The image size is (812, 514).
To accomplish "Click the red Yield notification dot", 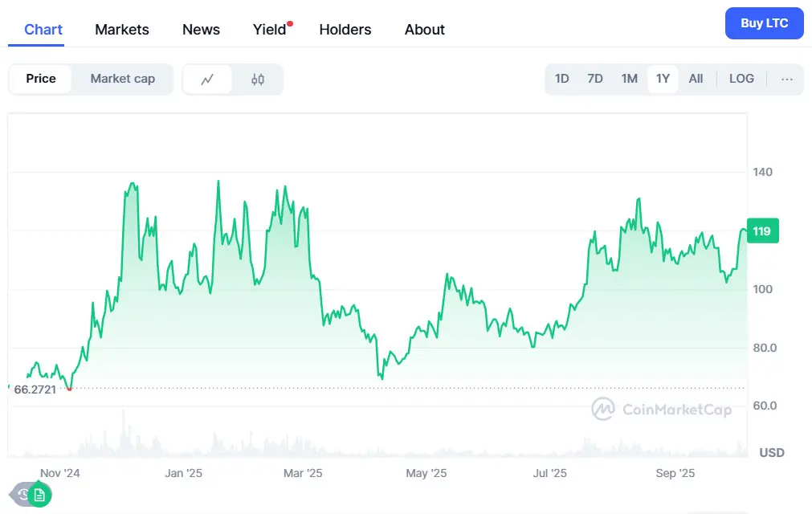I will point(288,22).
